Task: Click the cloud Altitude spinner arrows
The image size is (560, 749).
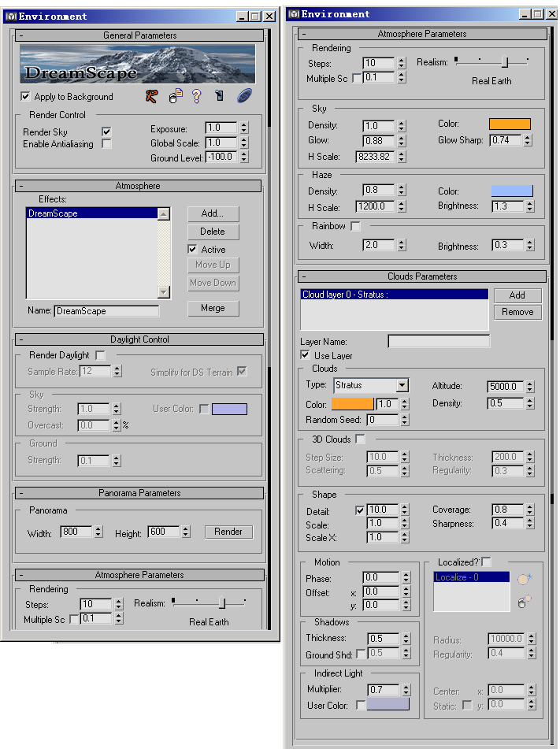Action: point(529,386)
